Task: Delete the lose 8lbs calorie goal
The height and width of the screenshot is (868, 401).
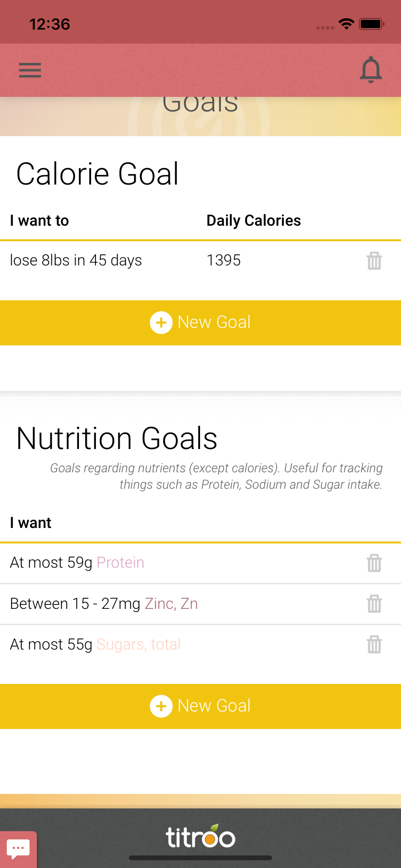Action: tap(374, 261)
